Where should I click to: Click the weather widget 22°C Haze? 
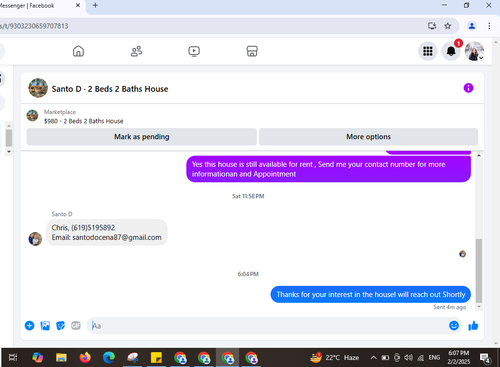click(334, 358)
